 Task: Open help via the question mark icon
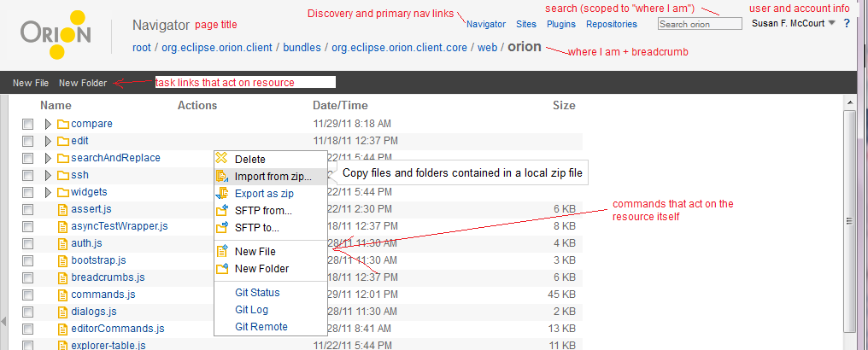click(x=847, y=24)
